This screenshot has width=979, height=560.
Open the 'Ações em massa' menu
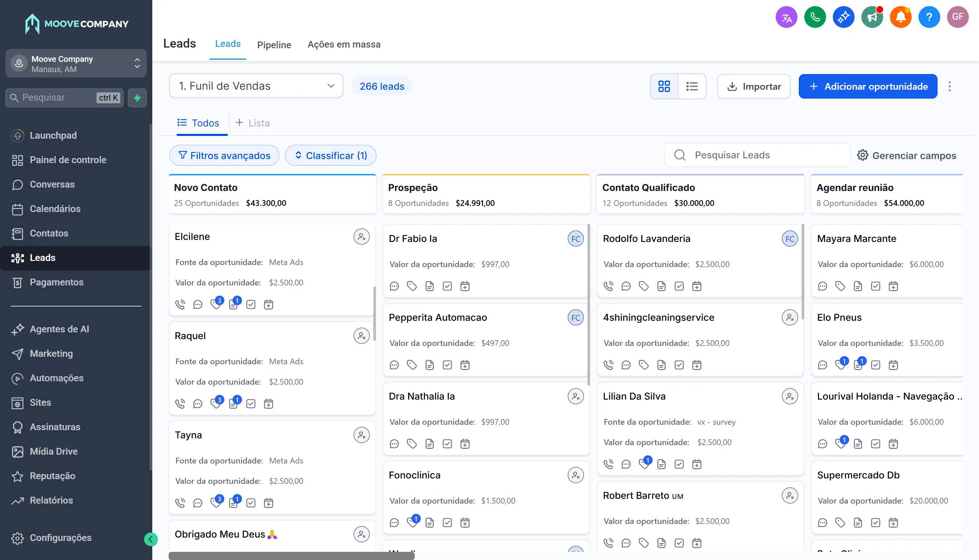[x=344, y=45]
